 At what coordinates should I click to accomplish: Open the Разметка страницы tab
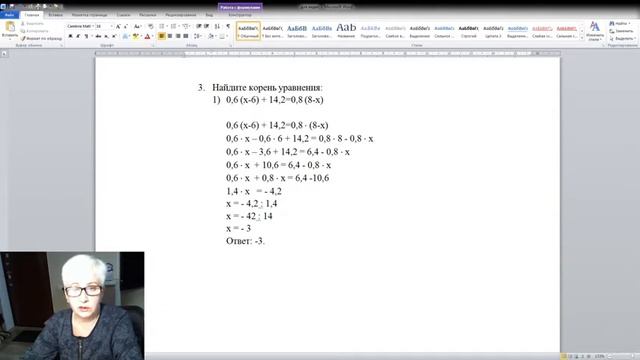pyautogui.click(x=89, y=15)
